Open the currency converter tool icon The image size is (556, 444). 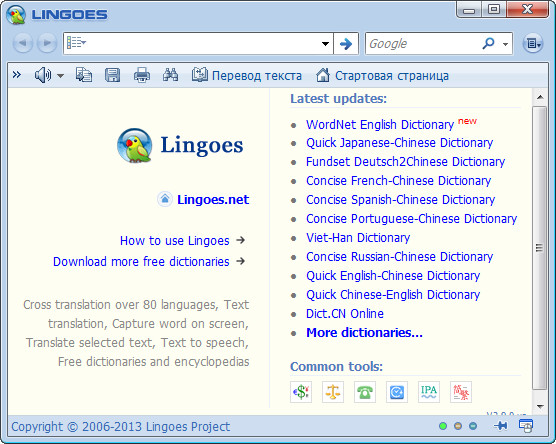pyautogui.click(x=301, y=392)
